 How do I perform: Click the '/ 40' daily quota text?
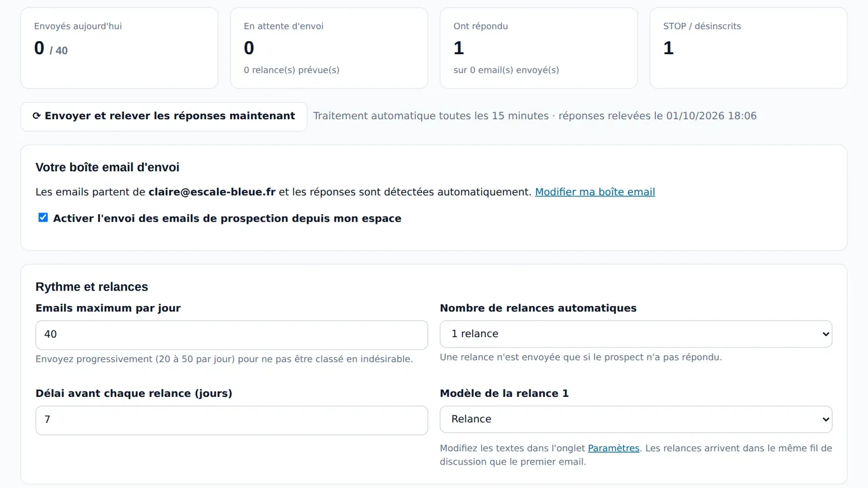[x=59, y=50]
